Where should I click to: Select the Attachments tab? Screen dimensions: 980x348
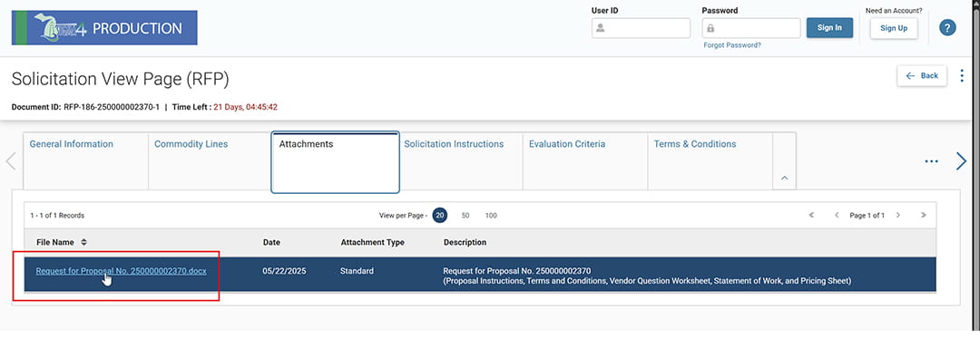coord(335,162)
